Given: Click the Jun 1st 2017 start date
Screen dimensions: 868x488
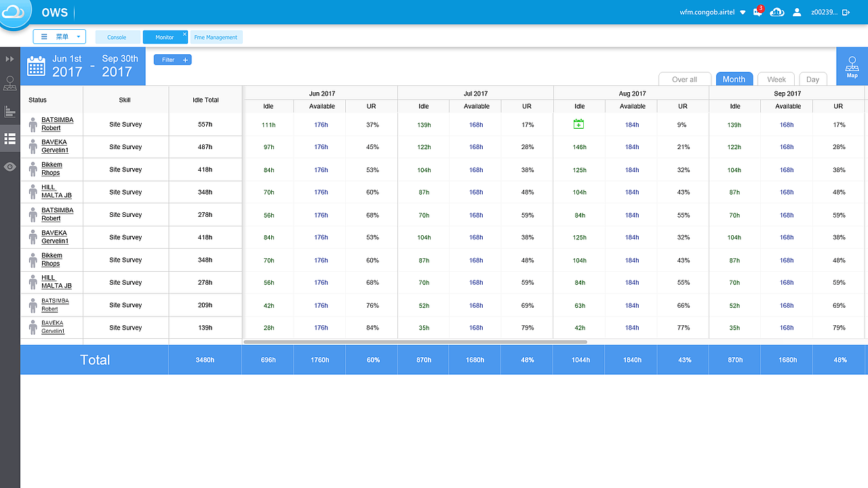Looking at the screenshot, I should [x=67, y=66].
